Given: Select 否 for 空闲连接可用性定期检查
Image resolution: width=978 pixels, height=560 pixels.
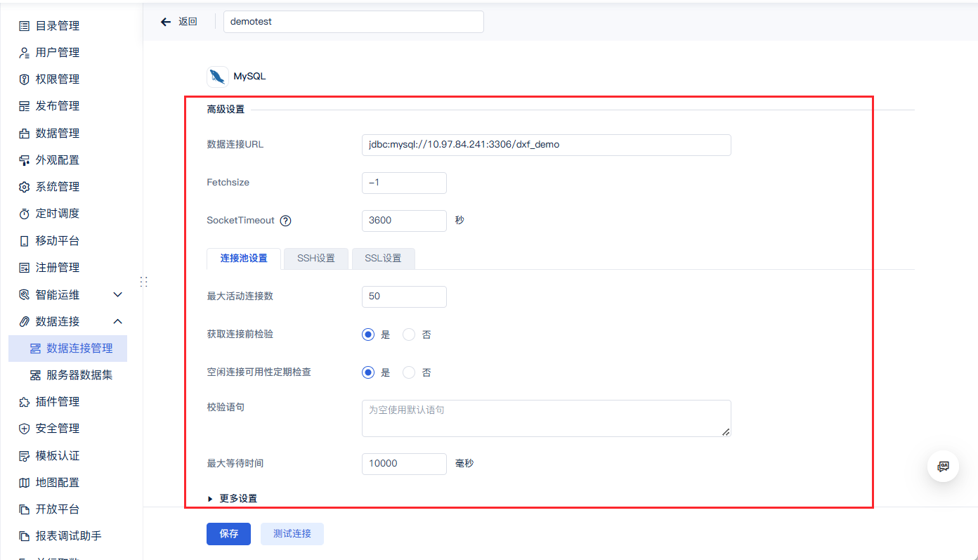Looking at the screenshot, I should (x=409, y=372).
